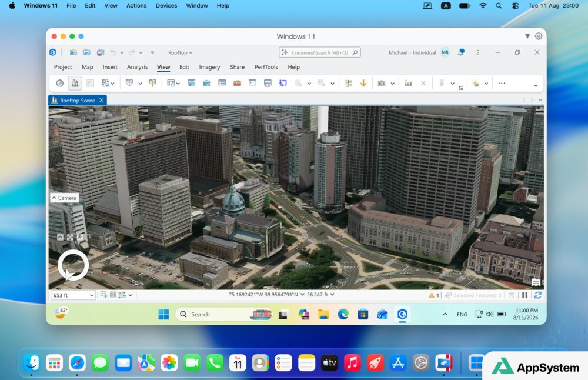
Task: Expand the dropdown beside the light bulb icon
Action: tap(486, 84)
